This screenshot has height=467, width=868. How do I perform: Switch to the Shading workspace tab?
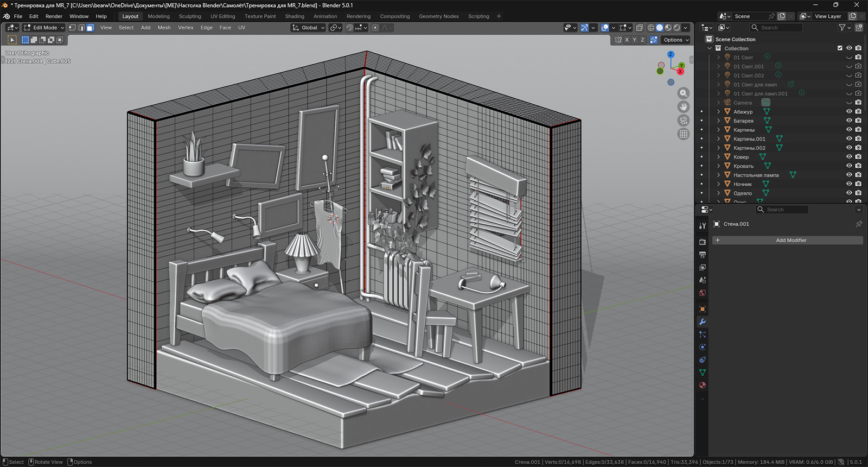coord(295,16)
